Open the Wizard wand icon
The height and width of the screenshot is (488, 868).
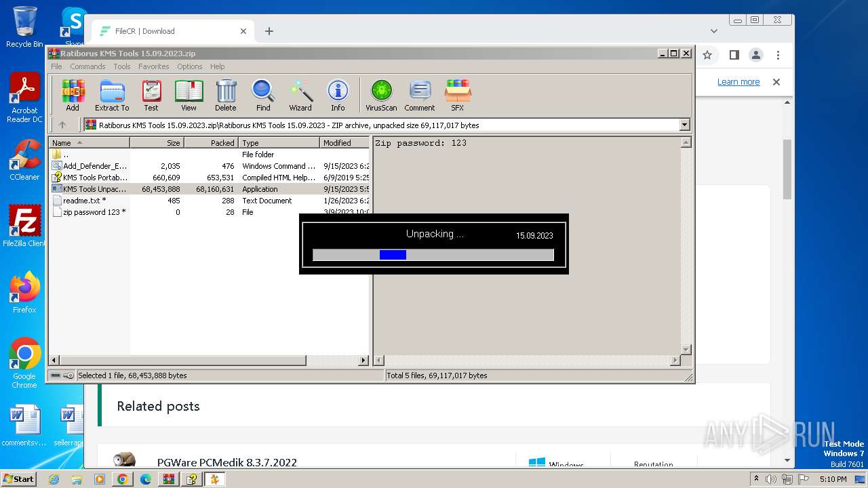pos(300,95)
